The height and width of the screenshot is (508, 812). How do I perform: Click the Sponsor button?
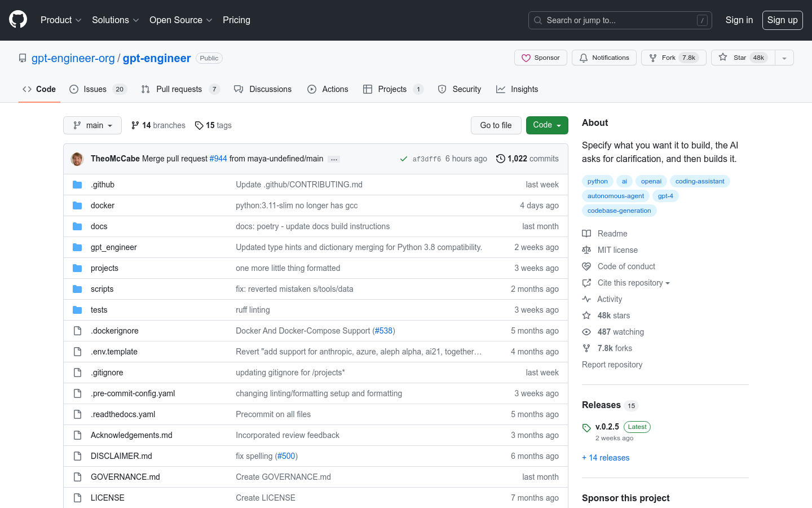click(x=541, y=58)
